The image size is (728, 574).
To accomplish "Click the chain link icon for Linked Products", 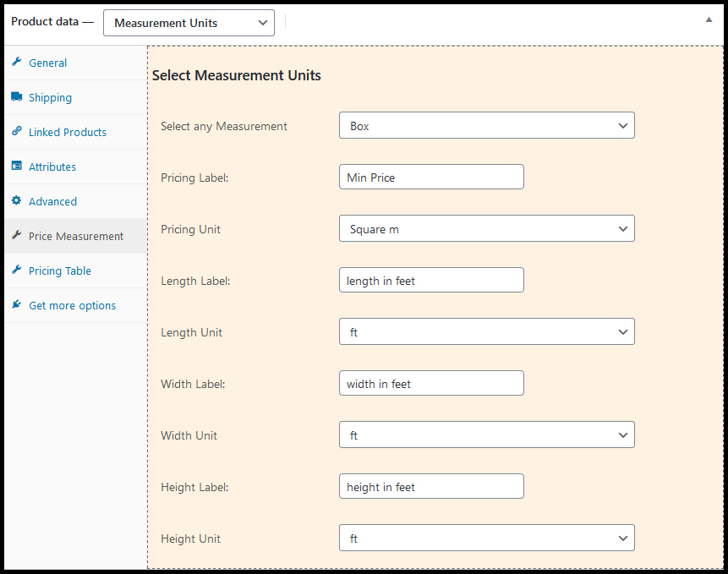I will [16, 132].
